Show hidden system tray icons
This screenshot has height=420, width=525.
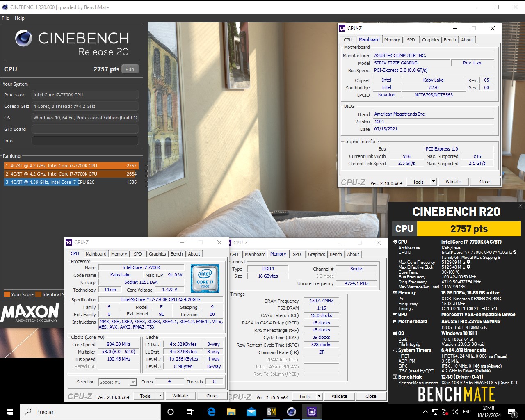click(425, 412)
